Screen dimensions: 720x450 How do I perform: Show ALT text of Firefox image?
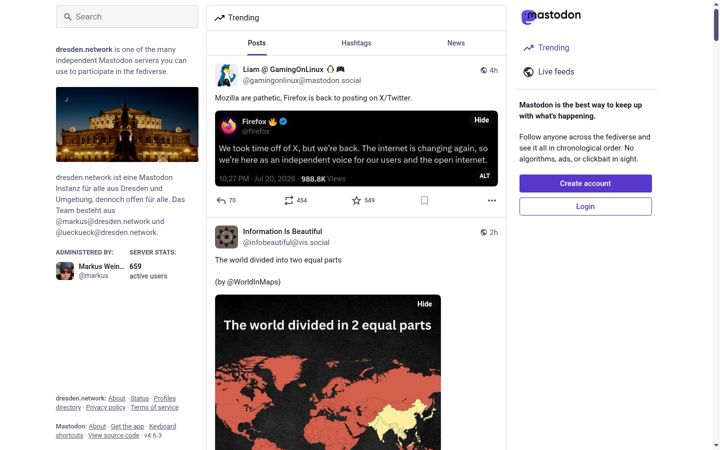click(484, 176)
